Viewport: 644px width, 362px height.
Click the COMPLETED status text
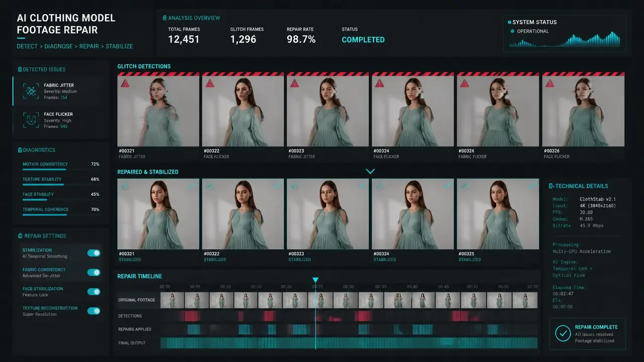(363, 40)
